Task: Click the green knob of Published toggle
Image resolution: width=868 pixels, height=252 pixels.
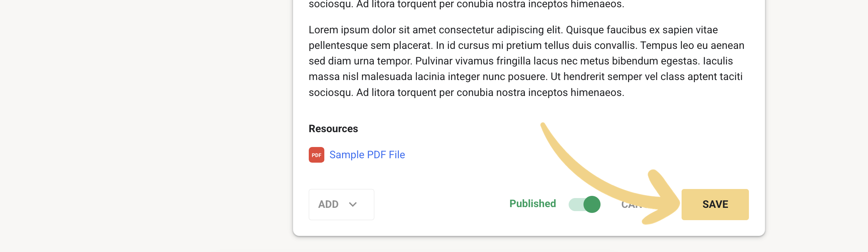Action: pos(592,204)
